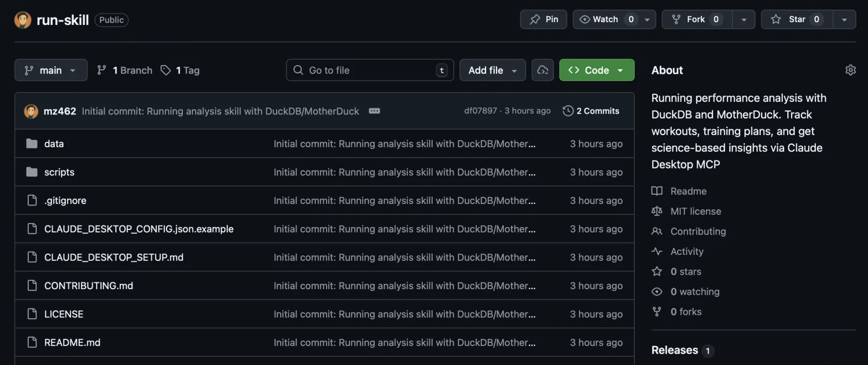Open CLAUDE_DESKTOP_CONFIG.json.example
The height and width of the screenshot is (365, 868).
coord(139,229)
